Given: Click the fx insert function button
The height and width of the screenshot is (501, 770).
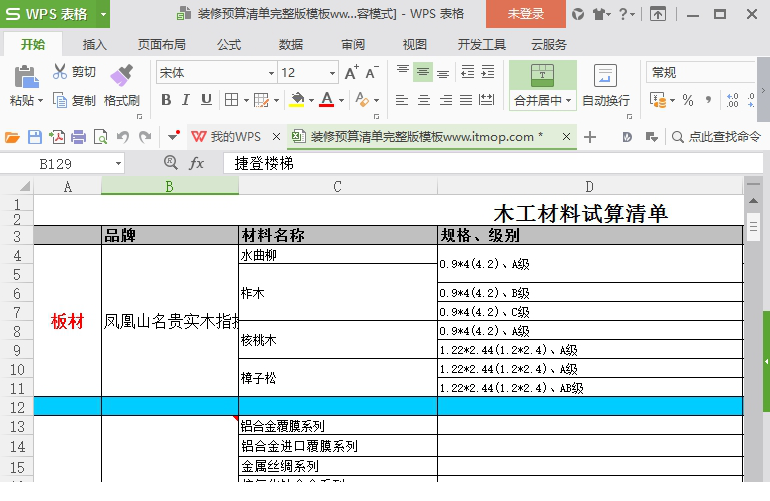Looking at the screenshot, I should [x=196, y=163].
